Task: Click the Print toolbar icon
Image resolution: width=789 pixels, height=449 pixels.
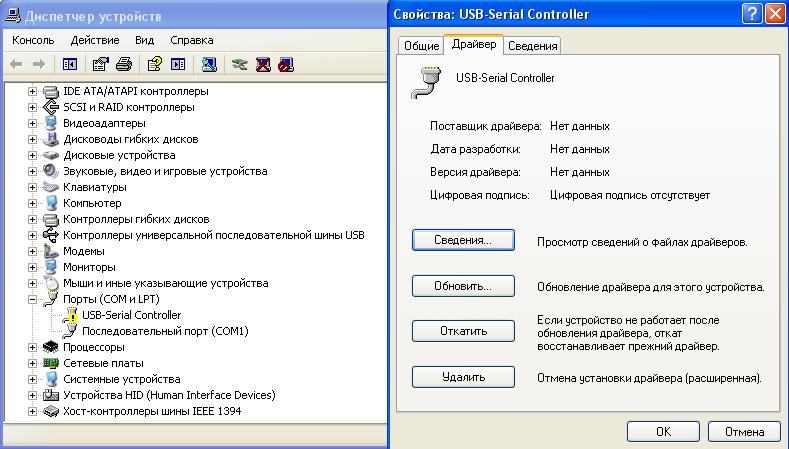Action: click(124, 65)
